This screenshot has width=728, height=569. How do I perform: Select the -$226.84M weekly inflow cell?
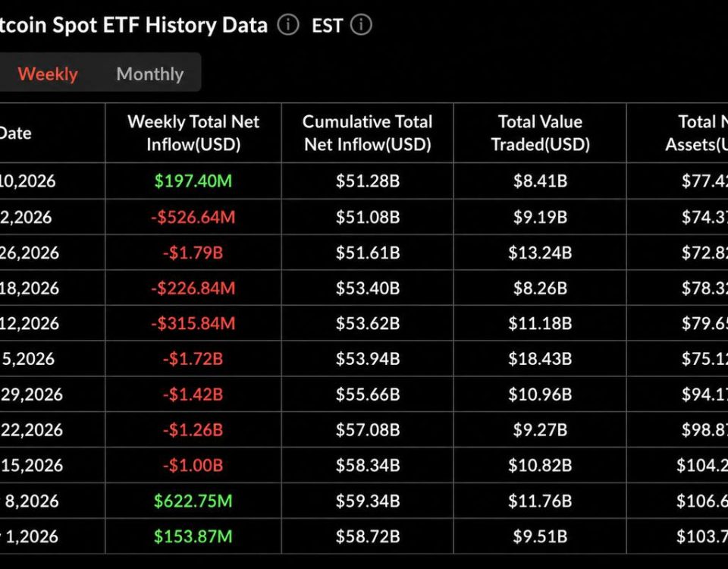(193, 288)
